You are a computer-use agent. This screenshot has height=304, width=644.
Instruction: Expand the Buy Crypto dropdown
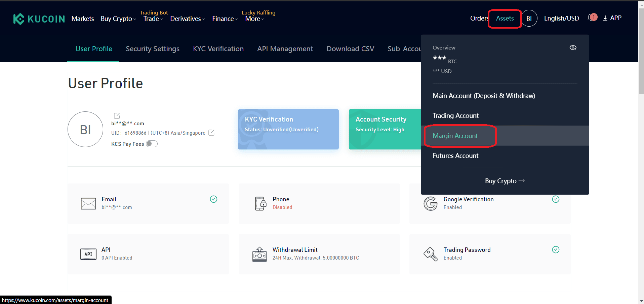(x=118, y=19)
